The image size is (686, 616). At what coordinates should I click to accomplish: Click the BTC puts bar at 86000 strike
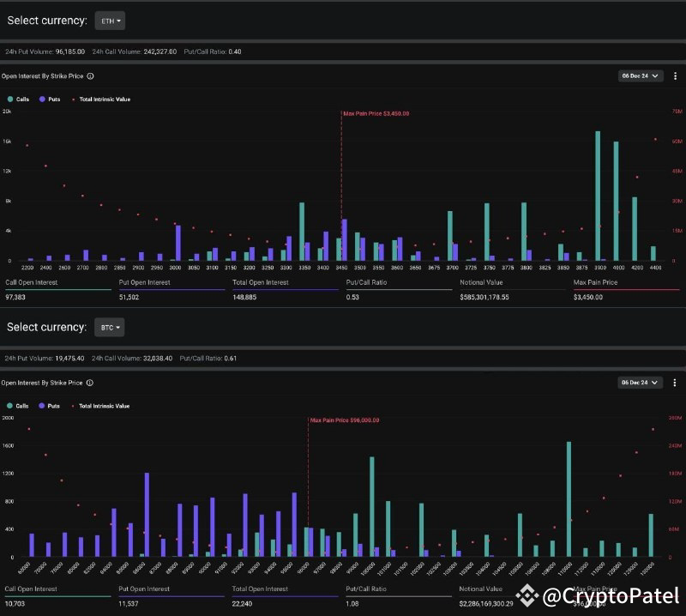tap(147, 515)
